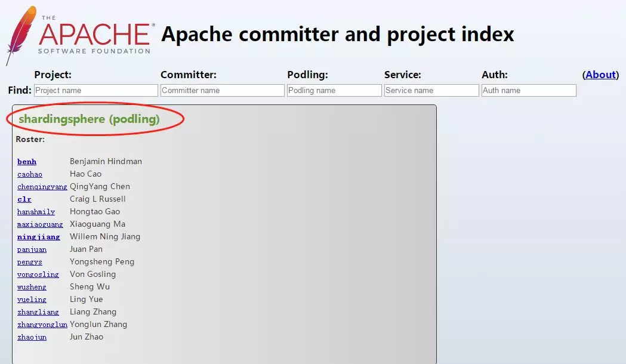Viewport: 626px width, 364px height.
Task: Open wusheng committer details
Action: click(x=32, y=287)
